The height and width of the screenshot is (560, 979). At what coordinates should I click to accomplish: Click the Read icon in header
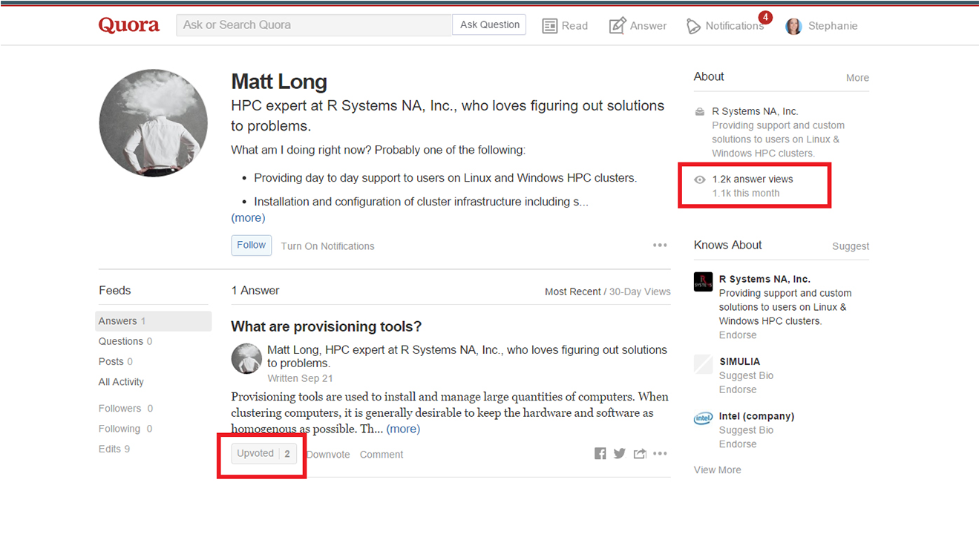pos(550,26)
